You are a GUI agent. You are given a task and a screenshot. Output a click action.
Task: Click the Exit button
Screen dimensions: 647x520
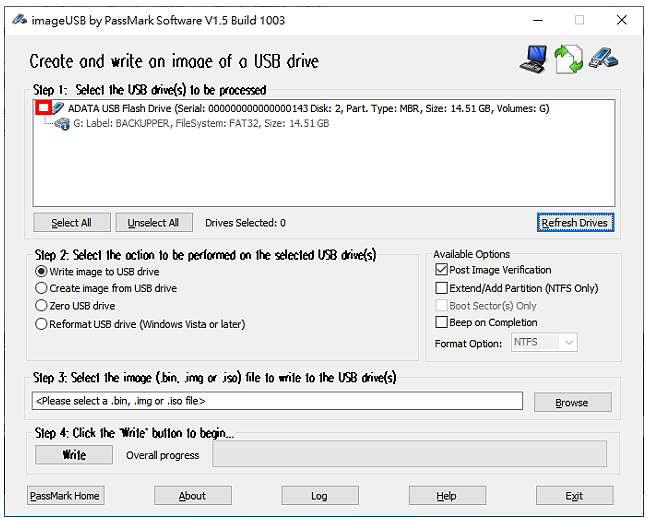click(574, 496)
